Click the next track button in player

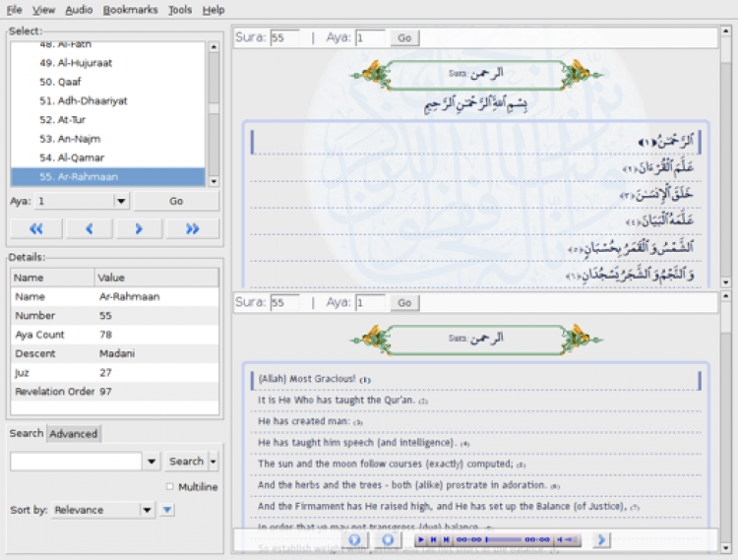click(x=446, y=539)
